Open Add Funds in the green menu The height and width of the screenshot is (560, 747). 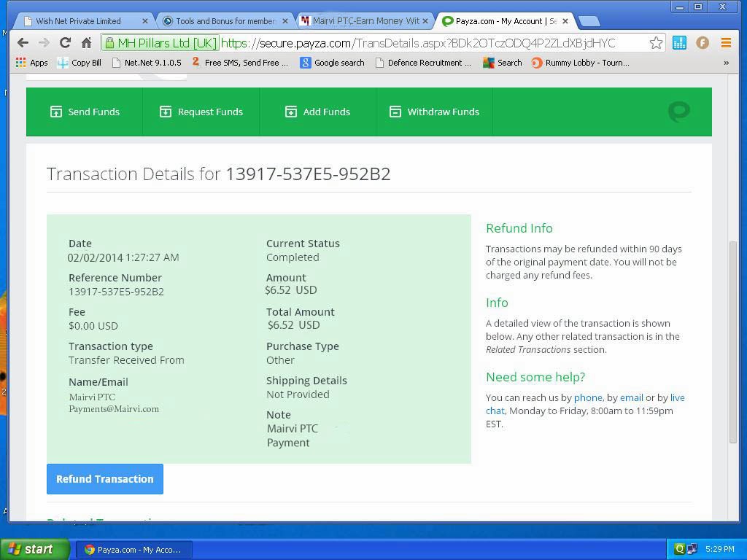click(x=318, y=112)
